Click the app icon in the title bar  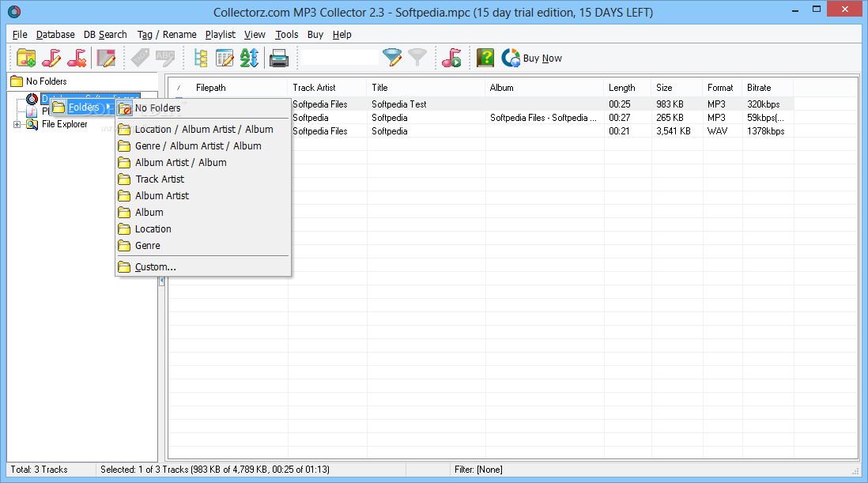pos(14,12)
